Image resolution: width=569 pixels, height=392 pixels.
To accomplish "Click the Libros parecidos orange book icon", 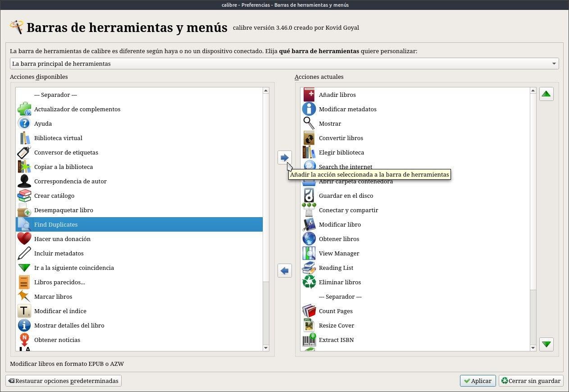I will (24, 282).
